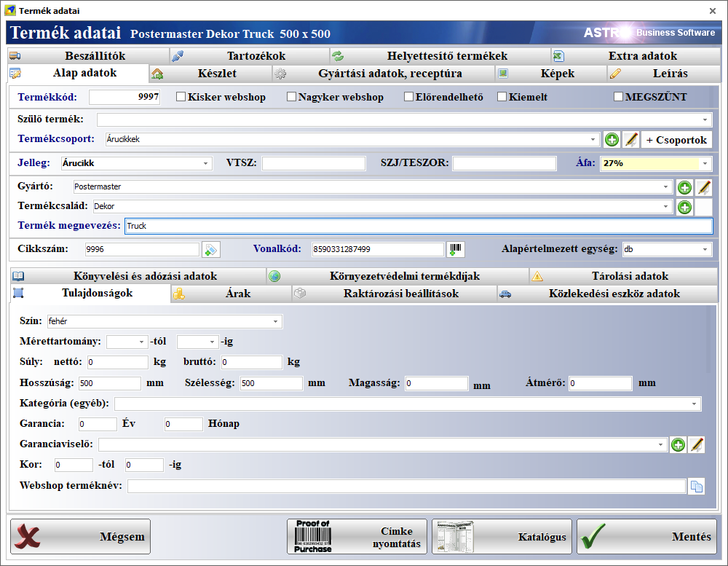Expand the Garanciaviselő dropdown
The height and width of the screenshot is (566, 728).
click(661, 444)
